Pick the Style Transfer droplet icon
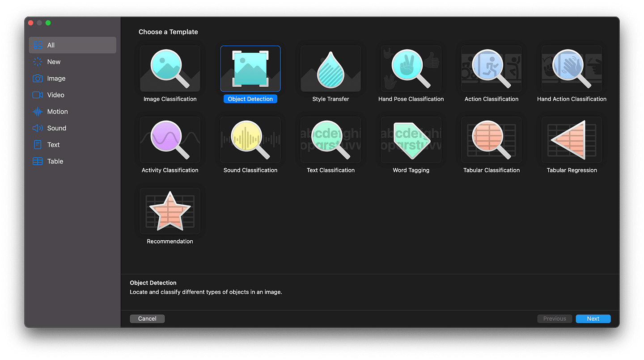This screenshot has width=644, height=360. coord(330,69)
